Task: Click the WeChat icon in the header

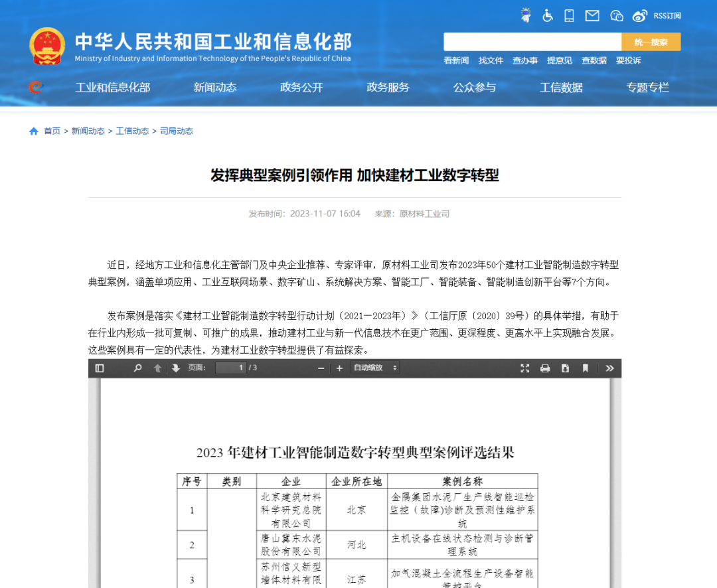Action: pos(616,15)
